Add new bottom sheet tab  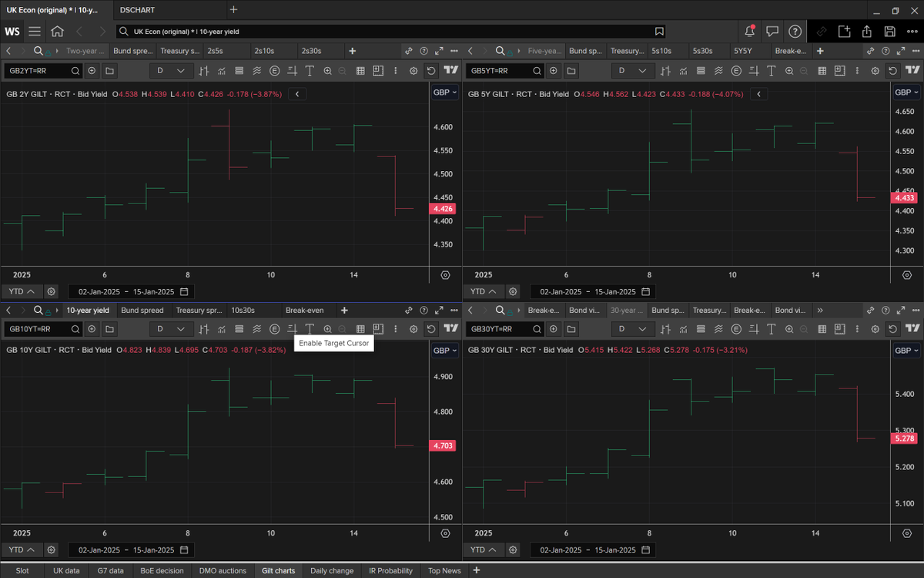[477, 570]
